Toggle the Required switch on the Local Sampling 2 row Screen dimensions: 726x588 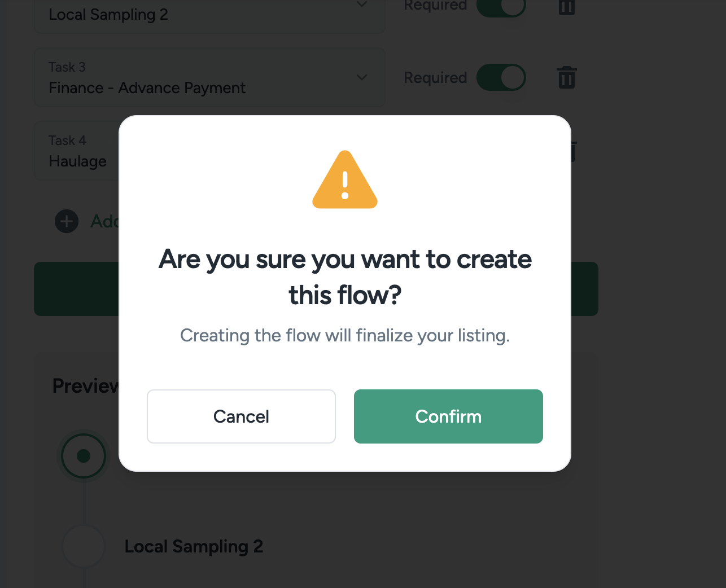[x=501, y=7]
